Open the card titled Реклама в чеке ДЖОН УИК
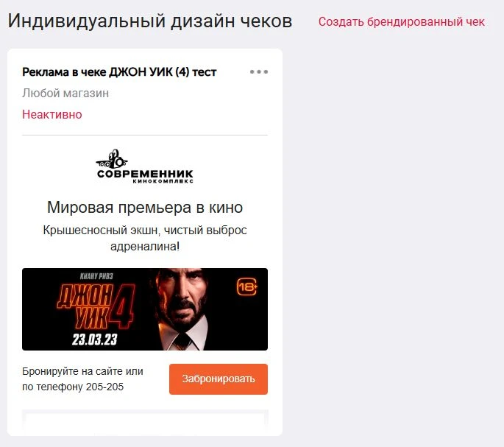 (119, 72)
